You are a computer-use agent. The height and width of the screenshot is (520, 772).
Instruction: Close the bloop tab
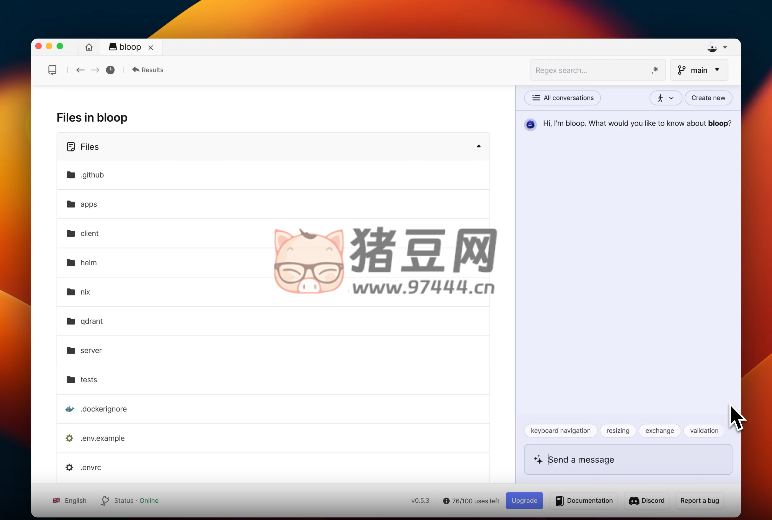point(151,47)
